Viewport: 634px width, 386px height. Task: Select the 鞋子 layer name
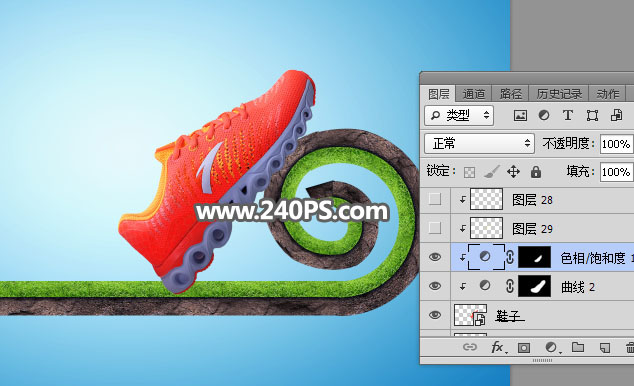point(509,316)
